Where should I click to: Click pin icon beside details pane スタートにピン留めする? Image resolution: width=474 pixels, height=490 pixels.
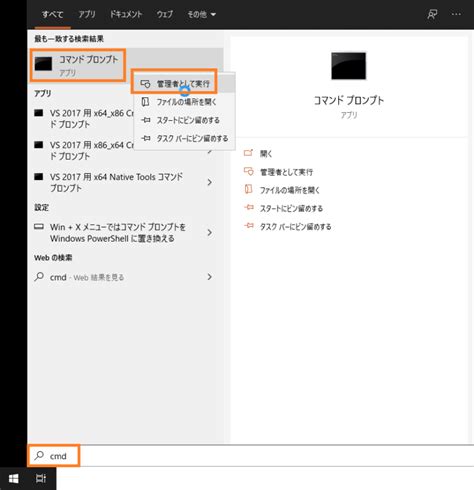[x=249, y=208]
